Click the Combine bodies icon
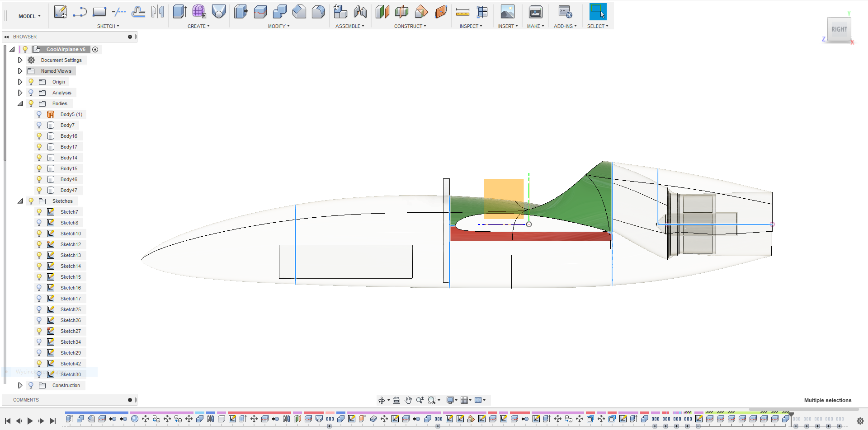Screen dimensions: 868x430 (280, 12)
